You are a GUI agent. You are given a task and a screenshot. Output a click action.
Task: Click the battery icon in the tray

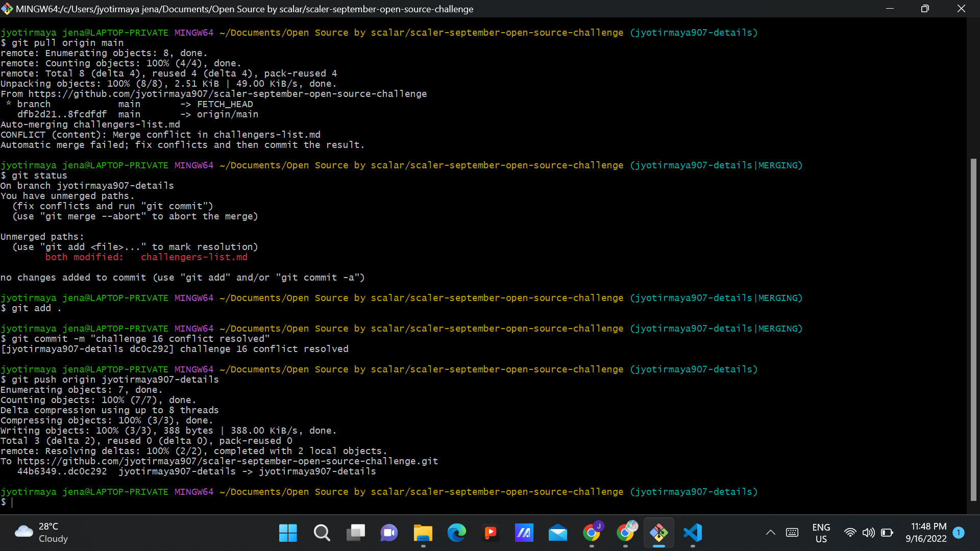[887, 533]
